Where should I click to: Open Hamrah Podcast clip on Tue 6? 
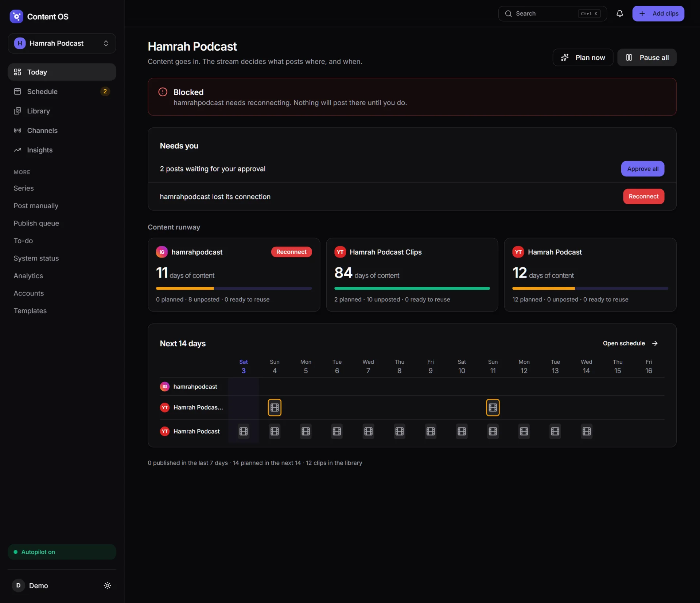pyautogui.click(x=337, y=432)
